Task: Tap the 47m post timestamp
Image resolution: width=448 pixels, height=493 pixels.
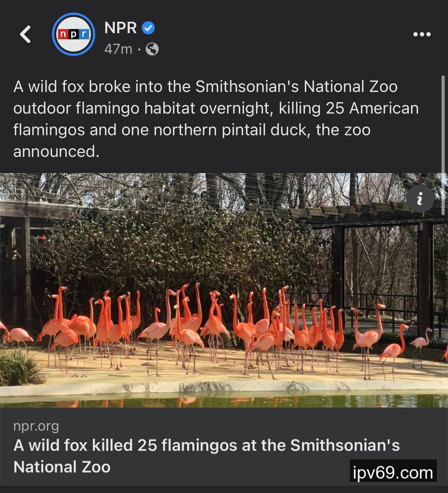Action: tap(118, 49)
